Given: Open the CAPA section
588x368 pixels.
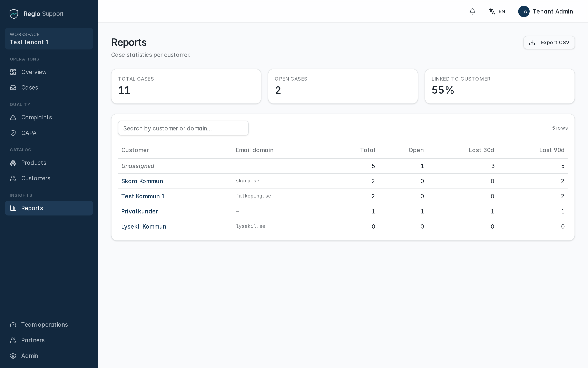Looking at the screenshot, I should pyautogui.click(x=49, y=133).
